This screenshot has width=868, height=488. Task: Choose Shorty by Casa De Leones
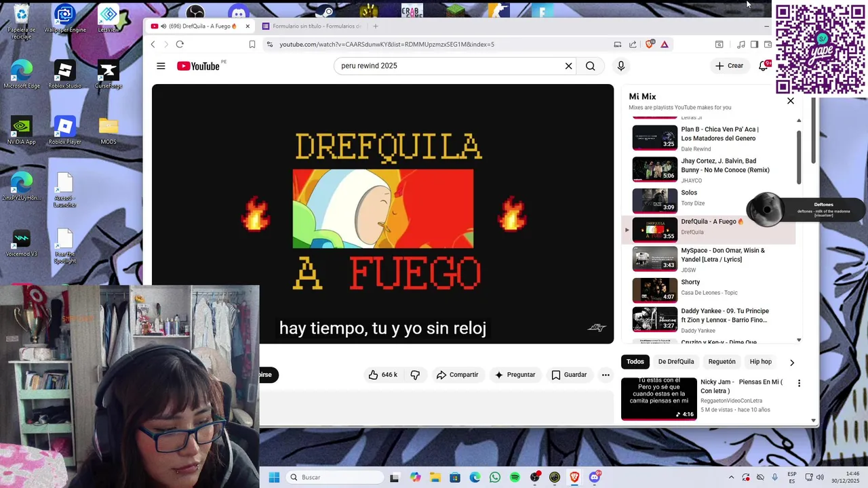pyautogui.click(x=709, y=289)
